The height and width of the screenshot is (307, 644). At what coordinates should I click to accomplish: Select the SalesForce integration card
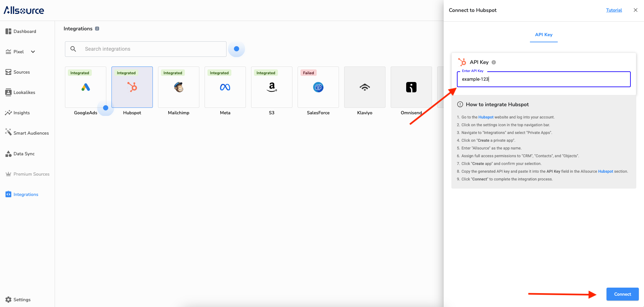(x=318, y=87)
